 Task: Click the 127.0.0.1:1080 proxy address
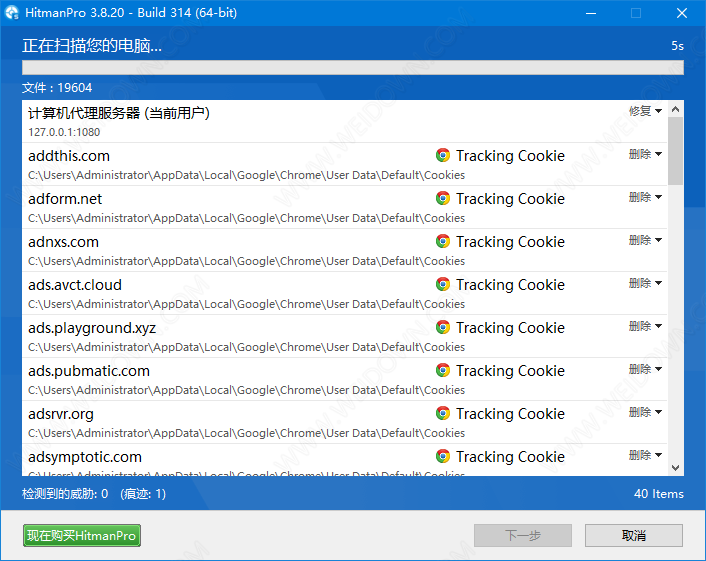pos(64,132)
